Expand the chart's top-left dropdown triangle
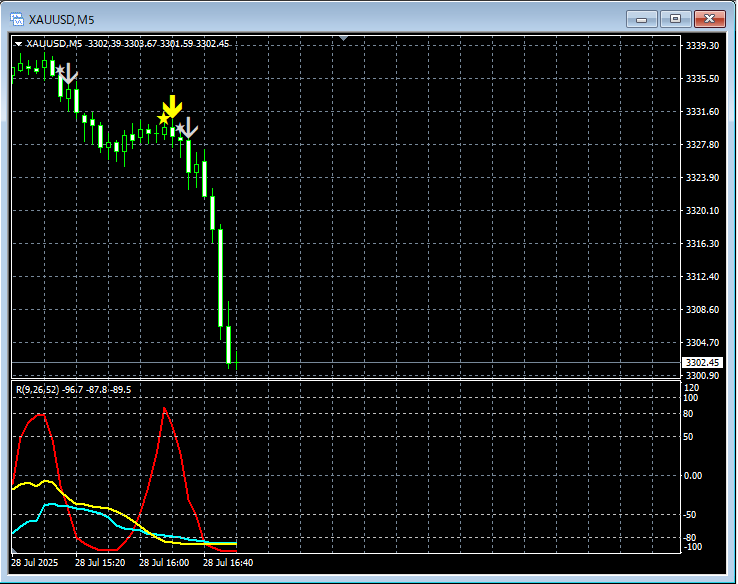Image resolution: width=738 pixels, height=584 pixels. pos(18,44)
